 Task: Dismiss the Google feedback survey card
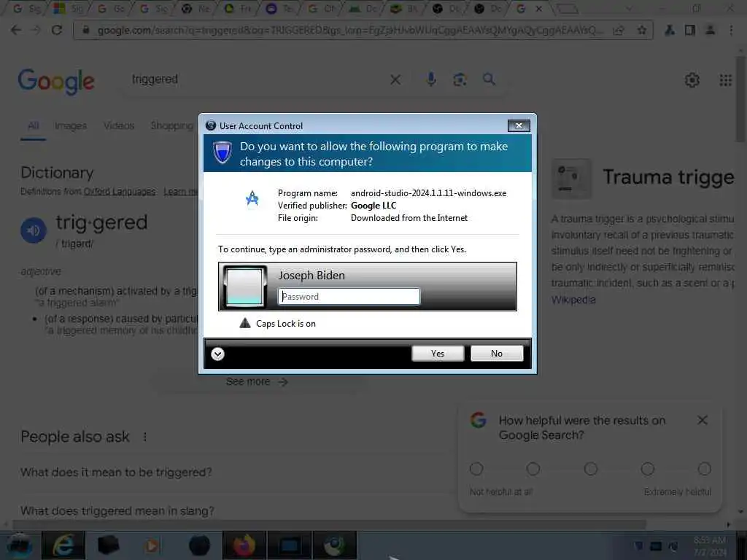[703, 420]
